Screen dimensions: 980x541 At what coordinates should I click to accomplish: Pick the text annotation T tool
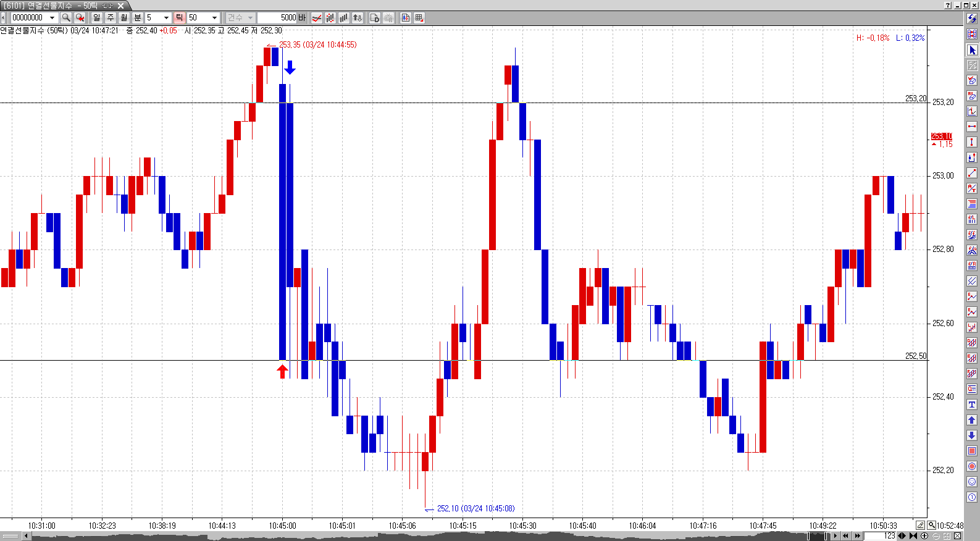[x=972, y=405]
